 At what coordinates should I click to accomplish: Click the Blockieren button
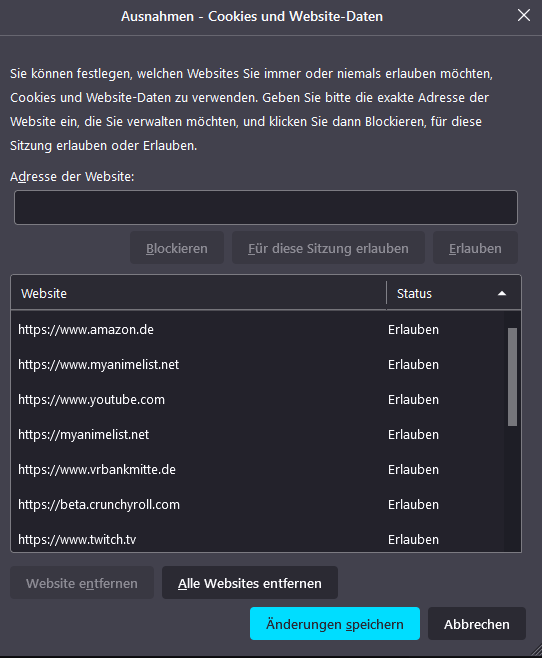[177, 248]
